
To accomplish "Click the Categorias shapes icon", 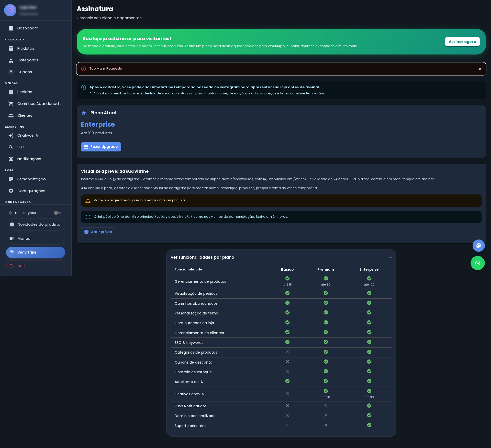I will [x=11, y=60].
